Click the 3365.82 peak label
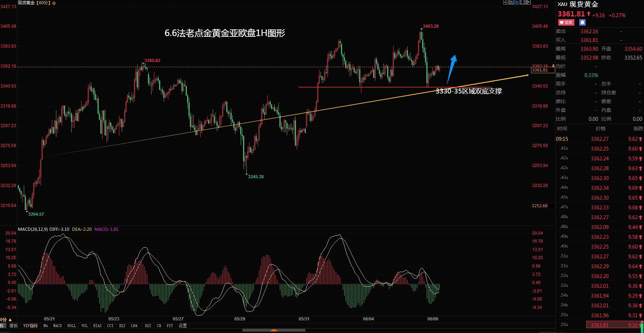644x333 pixels. [153, 61]
